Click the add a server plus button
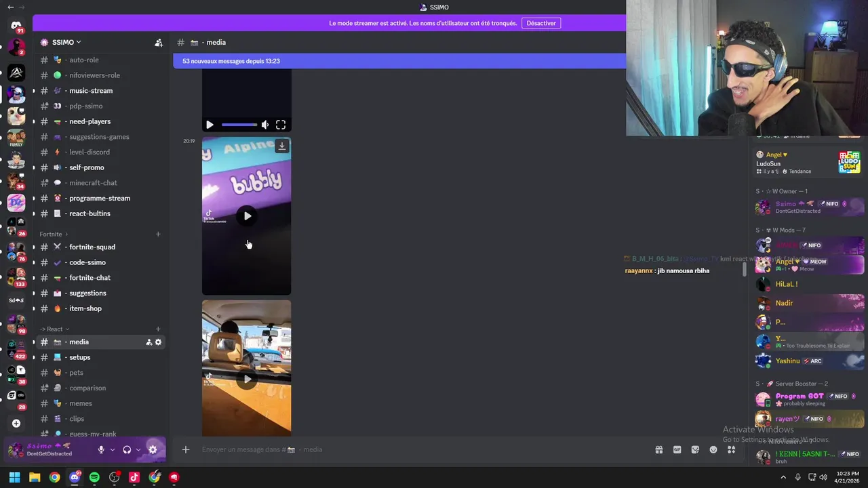Image resolution: width=868 pixels, height=488 pixels. 16,424
